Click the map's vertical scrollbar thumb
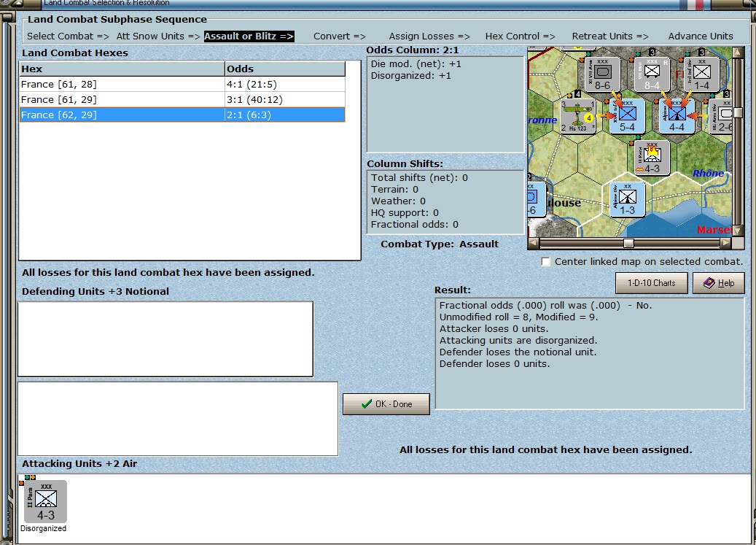This screenshot has width=756, height=545. pyautogui.click(x=738, y=113)
